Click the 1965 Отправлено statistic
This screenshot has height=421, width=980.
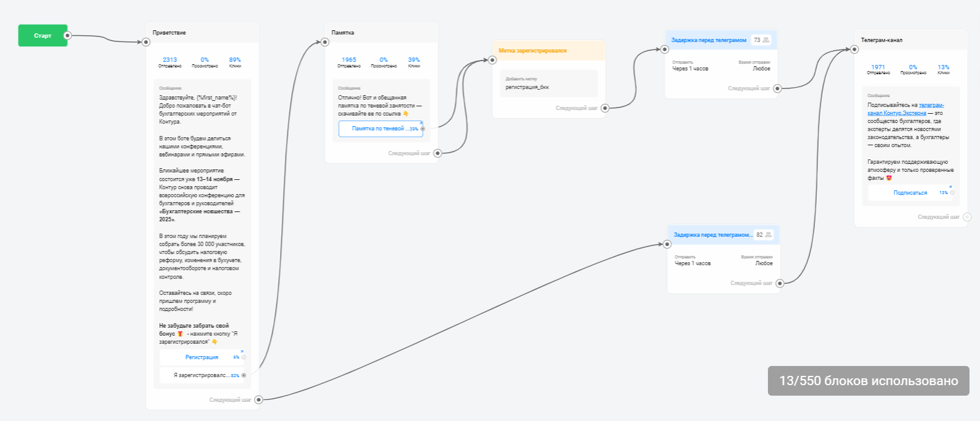point(349,62)
